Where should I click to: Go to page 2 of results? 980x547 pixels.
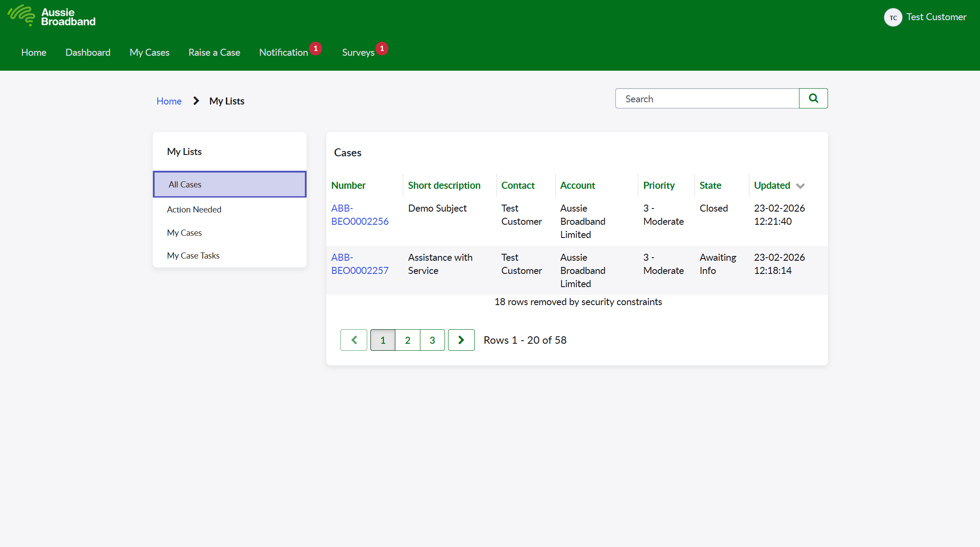click(407, 340)
